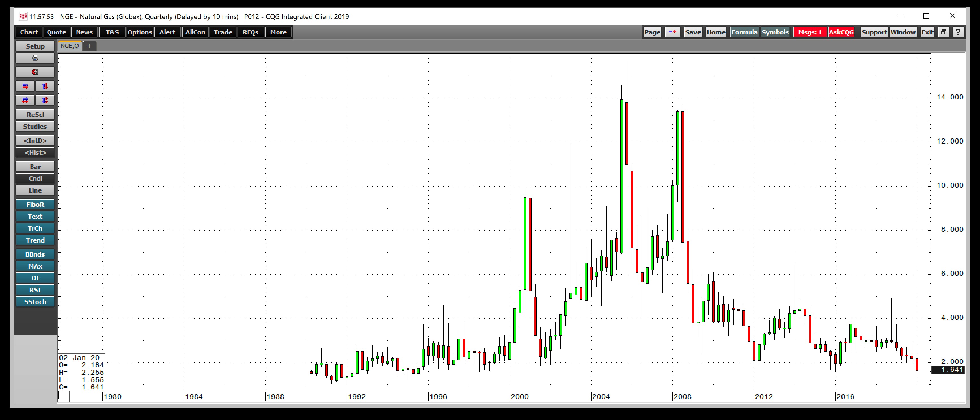Screen dimensions: 980x420
Task: Click the minus-plus page switch icon
Action: (672, 32)
